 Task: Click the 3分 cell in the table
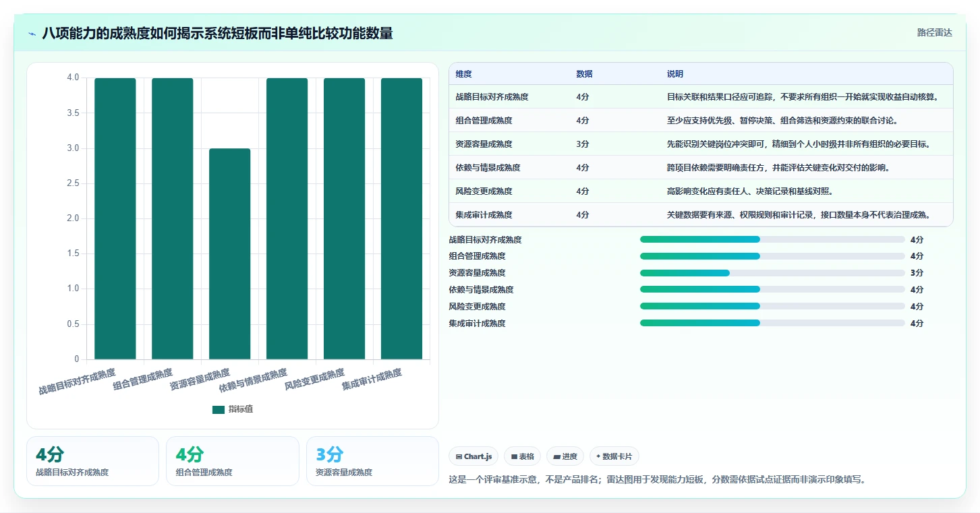[x=583, y=144]
